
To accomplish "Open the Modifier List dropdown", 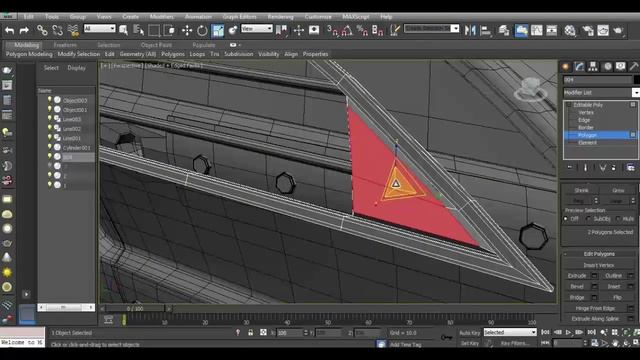I will (601, 93).
